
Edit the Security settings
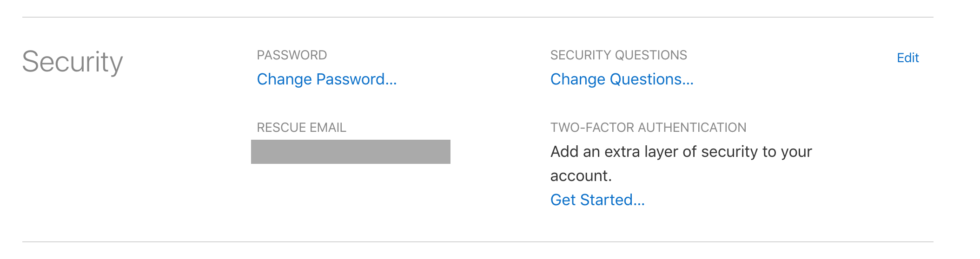coord(907,58)
